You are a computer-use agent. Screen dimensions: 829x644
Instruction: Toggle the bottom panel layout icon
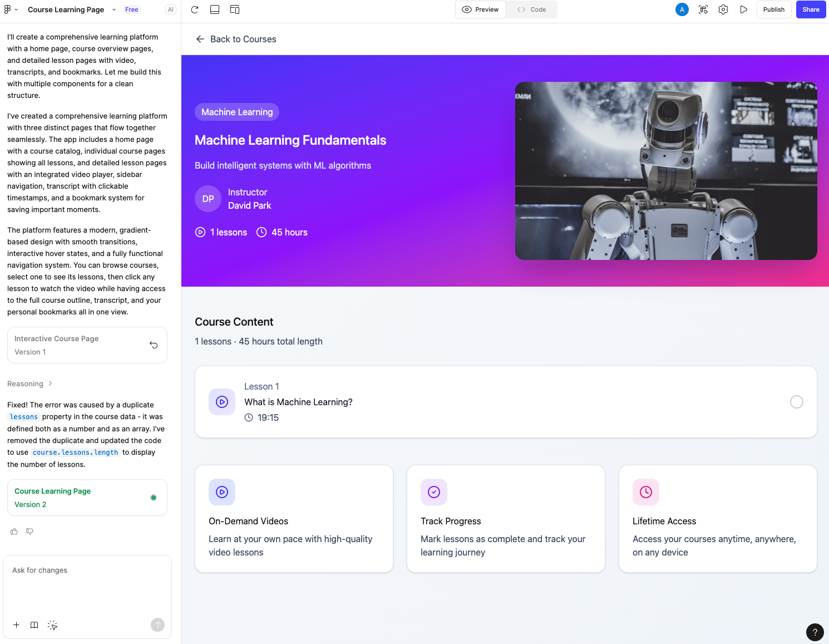215,9
